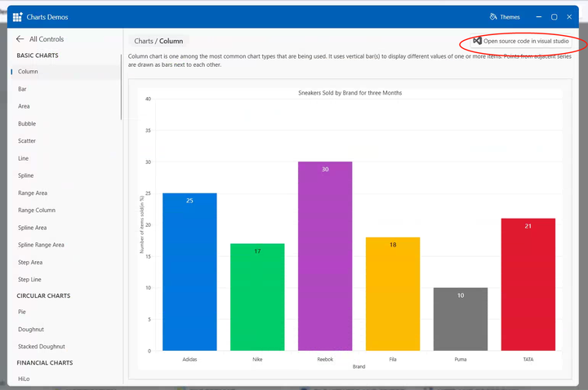Click the data label 10 on Puma bar
The image size is (588, 390).
461,295
